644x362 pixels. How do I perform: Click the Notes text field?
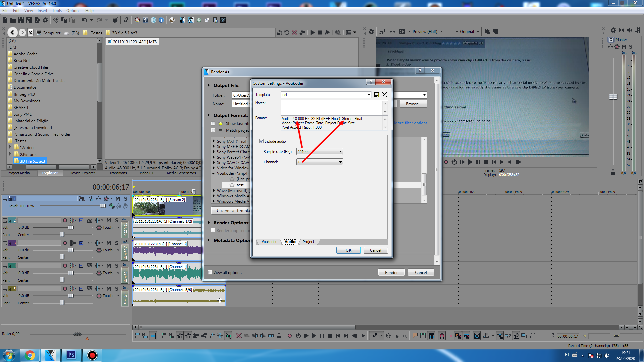click(331, 107)
